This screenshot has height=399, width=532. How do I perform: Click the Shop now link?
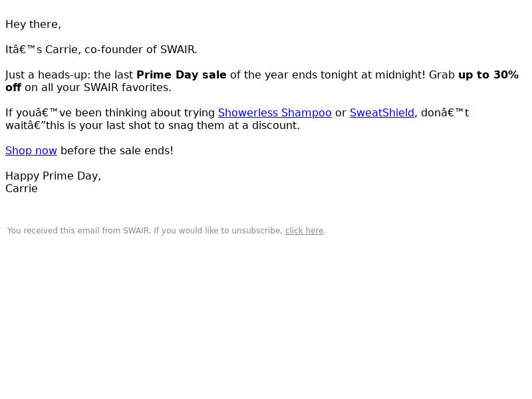pyautogui.click(x=31, y=151)
